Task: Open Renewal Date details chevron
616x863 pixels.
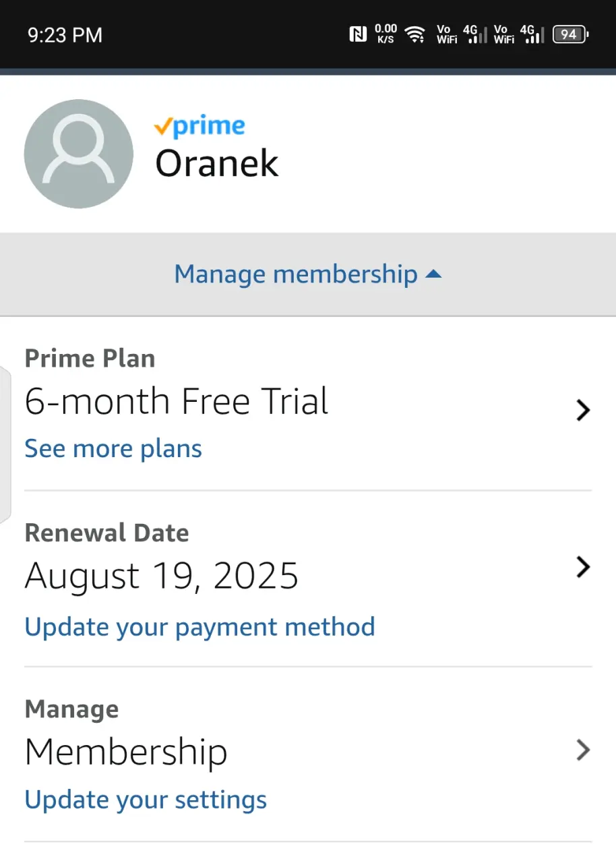Action: click(583, 567)
